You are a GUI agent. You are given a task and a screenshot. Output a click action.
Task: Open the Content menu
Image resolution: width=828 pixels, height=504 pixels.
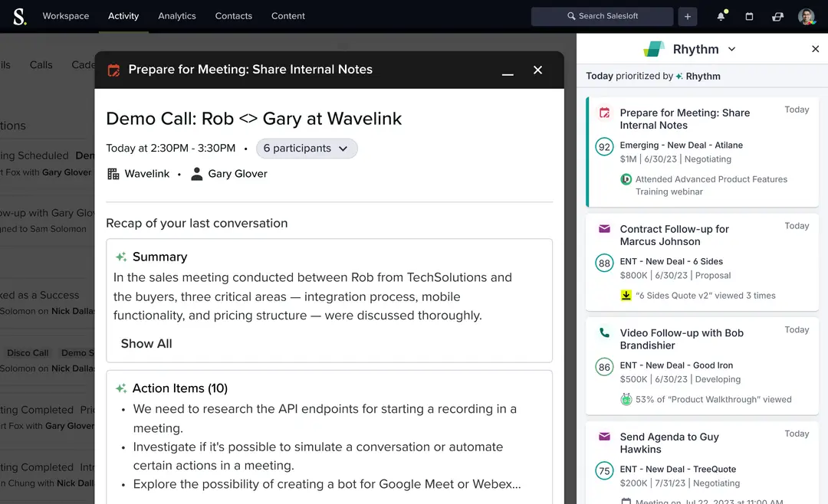tap(287, 16)
